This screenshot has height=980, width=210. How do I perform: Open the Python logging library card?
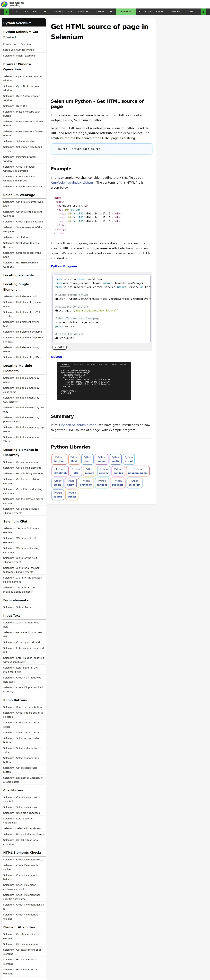coord(101,459)
